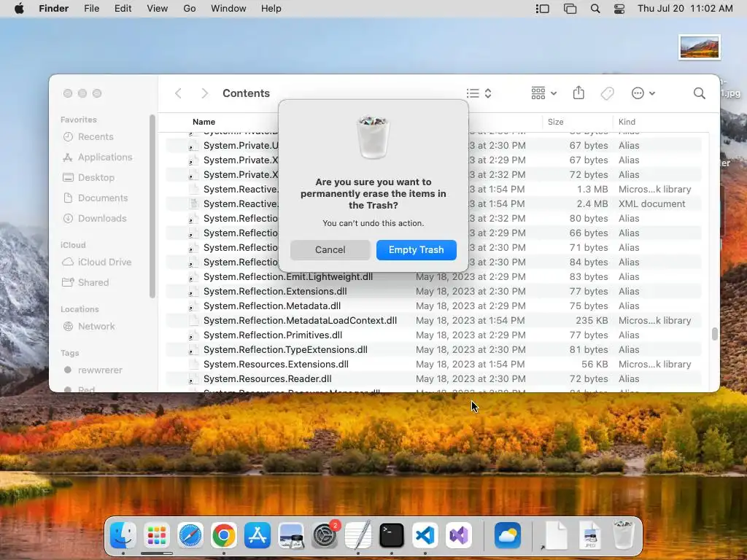Open the Go menu

[190, 9]
